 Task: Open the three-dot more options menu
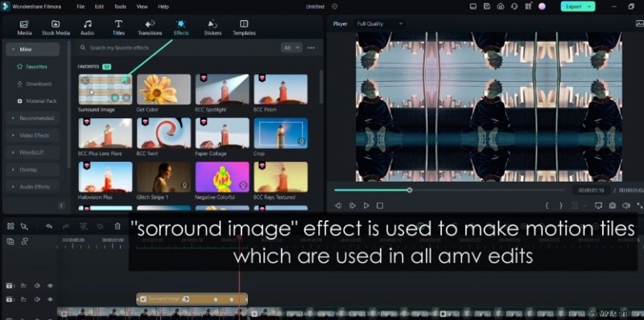pos(311,47)
